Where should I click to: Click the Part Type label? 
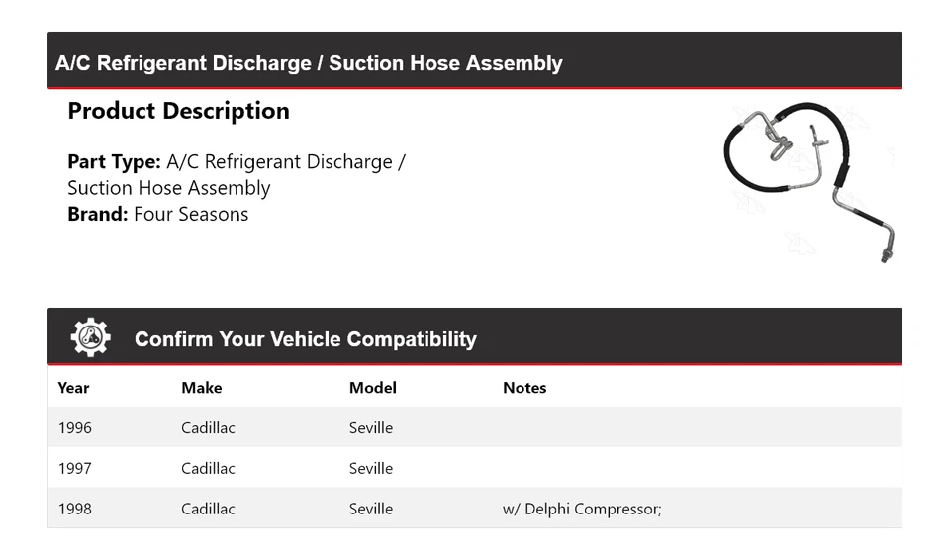pos(114,162)
